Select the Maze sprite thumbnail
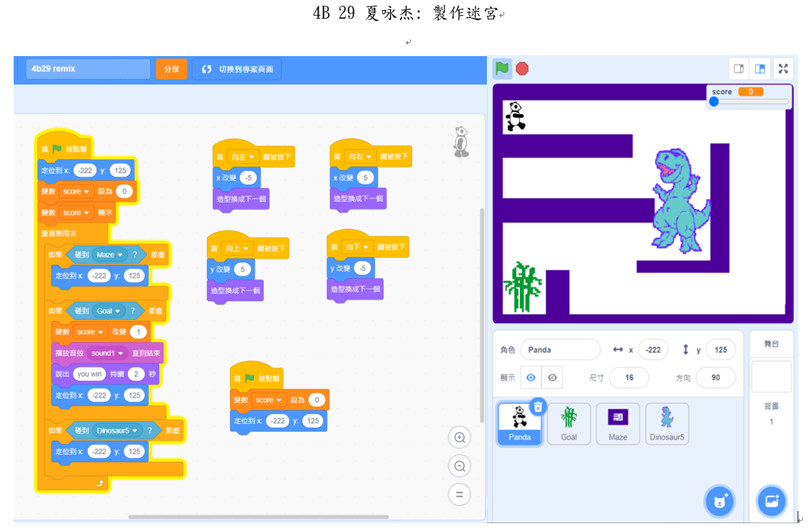 tap(618, 423)
